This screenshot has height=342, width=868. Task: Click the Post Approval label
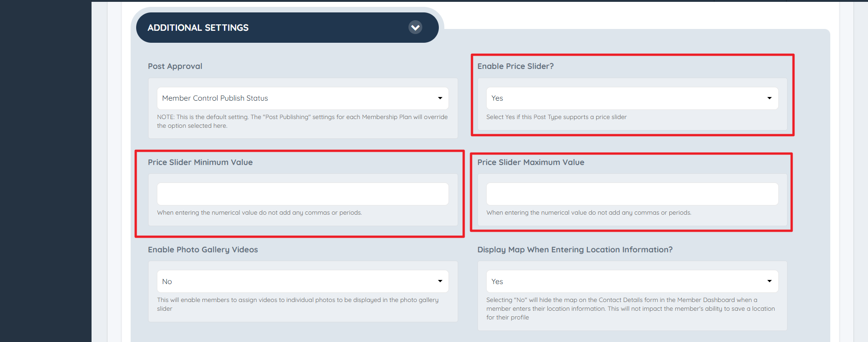click(175, 66)
